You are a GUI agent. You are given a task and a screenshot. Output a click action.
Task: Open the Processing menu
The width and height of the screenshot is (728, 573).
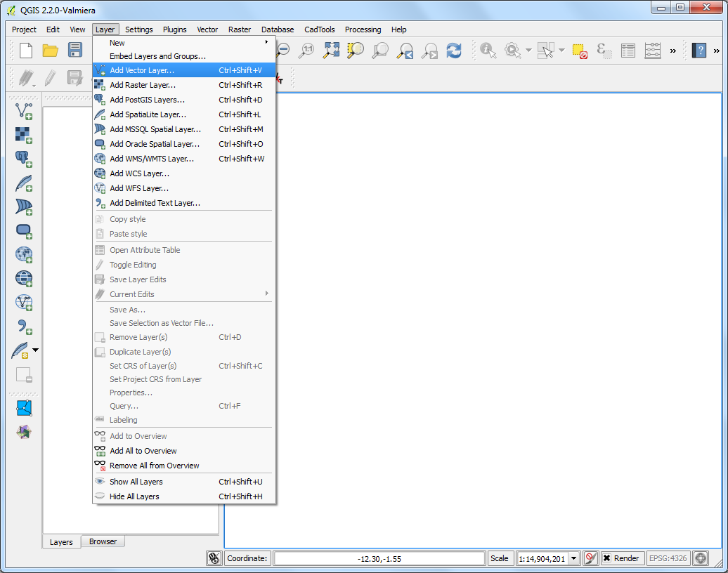coord(363,29)
